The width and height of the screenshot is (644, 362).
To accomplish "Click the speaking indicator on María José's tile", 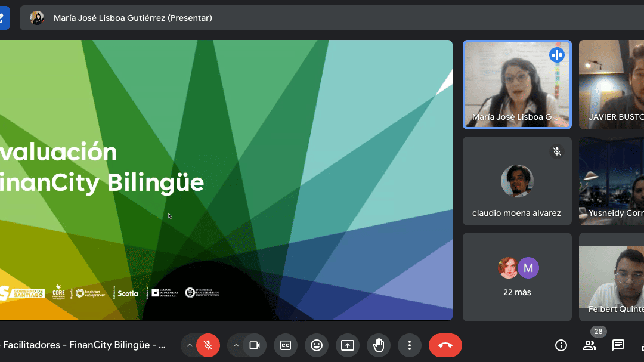I will pyautogui.click(x=557, y=55).
